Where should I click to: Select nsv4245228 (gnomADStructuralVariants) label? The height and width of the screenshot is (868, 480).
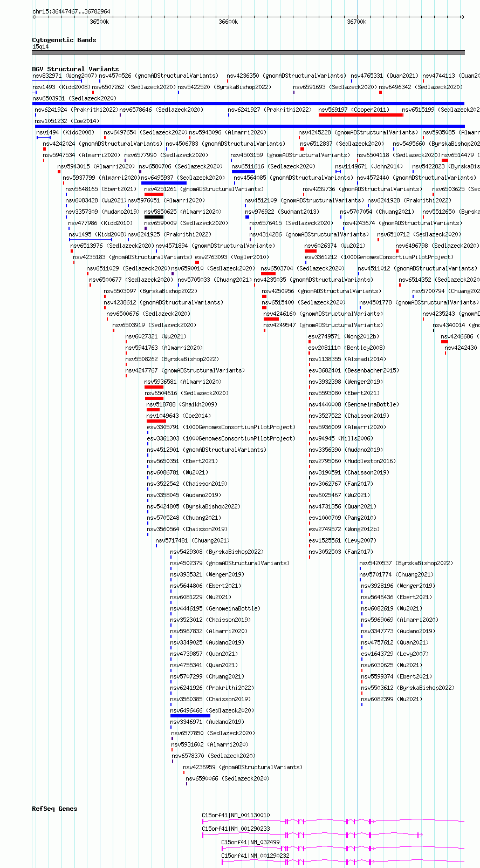(x=359, y=132)
